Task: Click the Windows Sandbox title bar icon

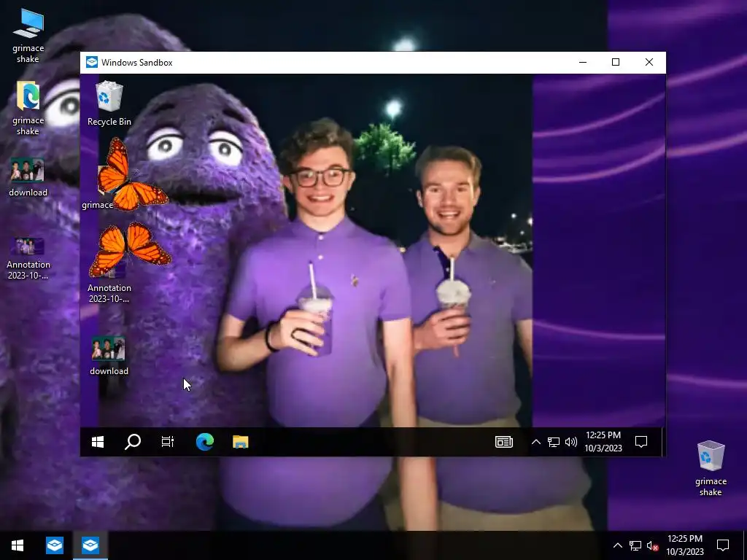Action: click(92, 63)
